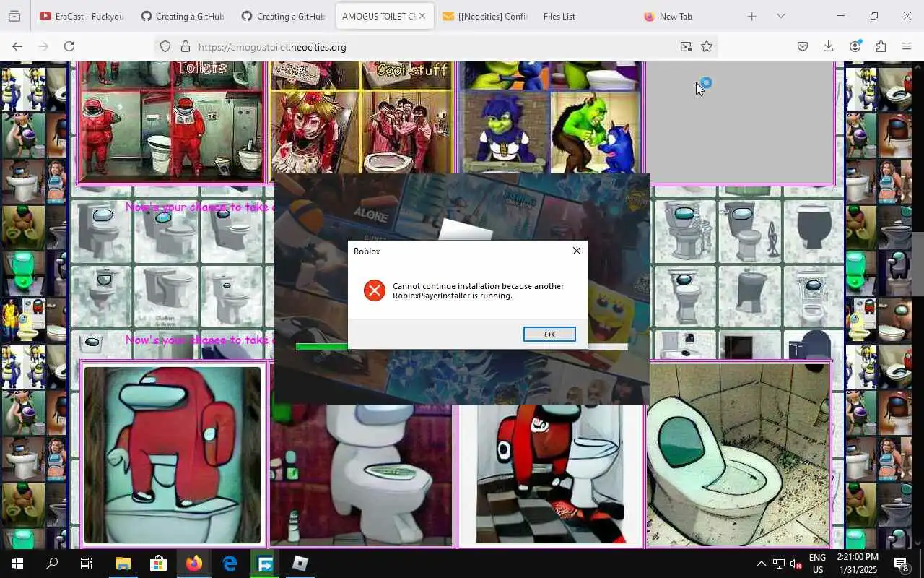Switch to the first Creating a GitHub tab
The width and height of the screenshot is (924, 578).
click(183, 16)
